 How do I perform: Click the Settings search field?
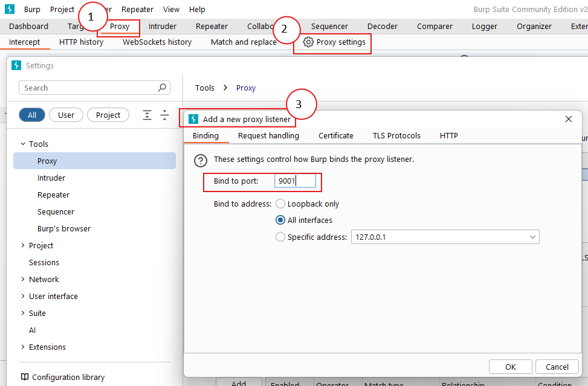[x=94, y=88]
